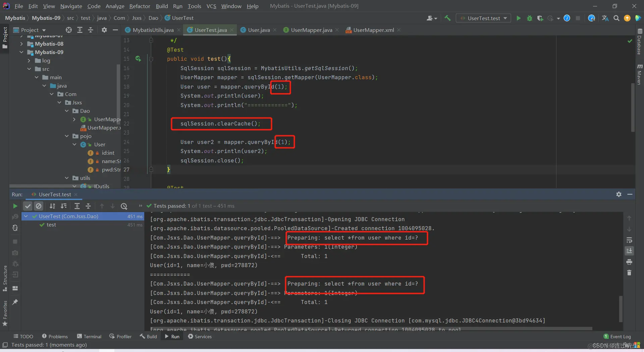Run UserTest.test with the green play icon
Viewport: 644px width, 352px height.
(x=519, y=18)
